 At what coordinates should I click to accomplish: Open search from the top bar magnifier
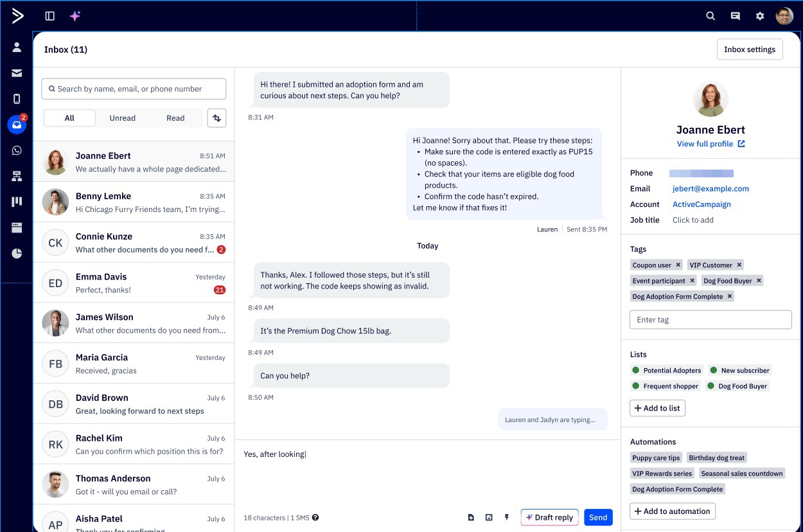click(710, 15)
